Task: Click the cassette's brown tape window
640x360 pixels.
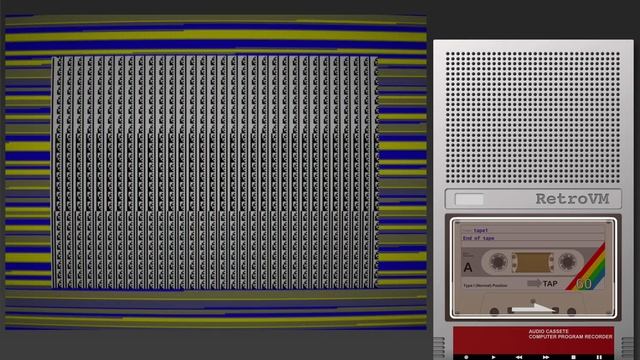Action: (533, 262)
